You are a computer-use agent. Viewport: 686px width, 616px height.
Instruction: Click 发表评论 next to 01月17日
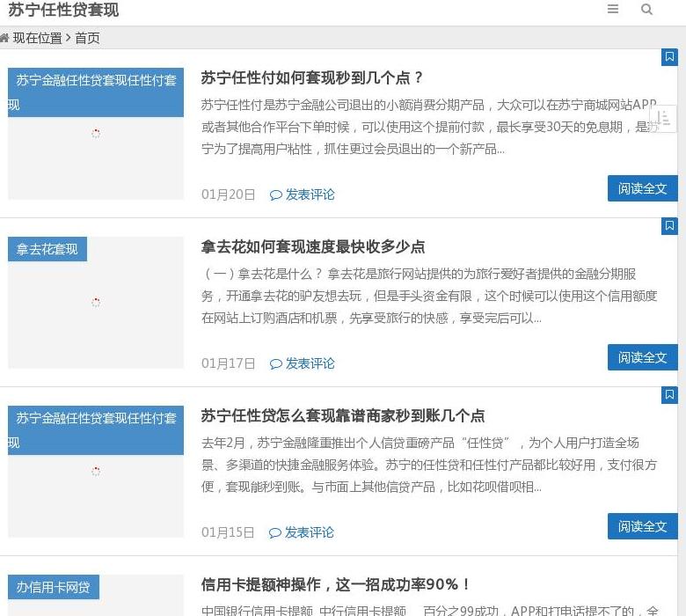point(310,363)
